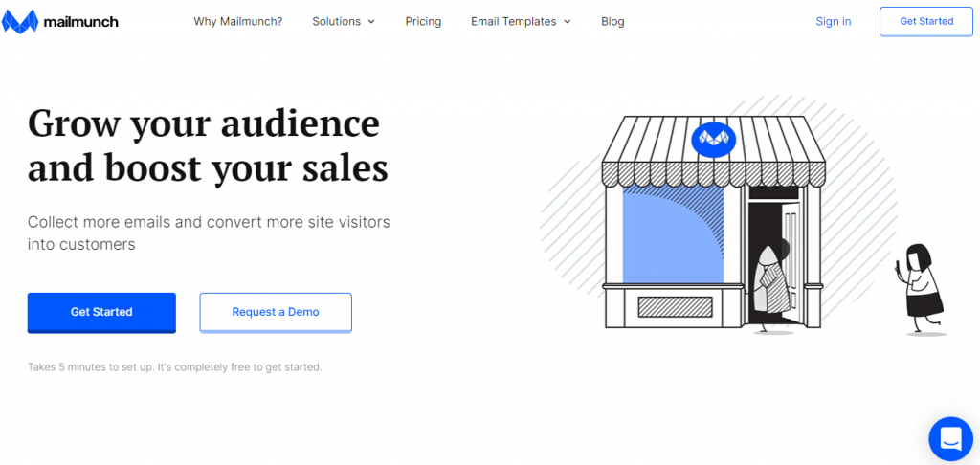The image size is (980, 465).
Task: Click Get Started in the header
Action: pos(926,21)
